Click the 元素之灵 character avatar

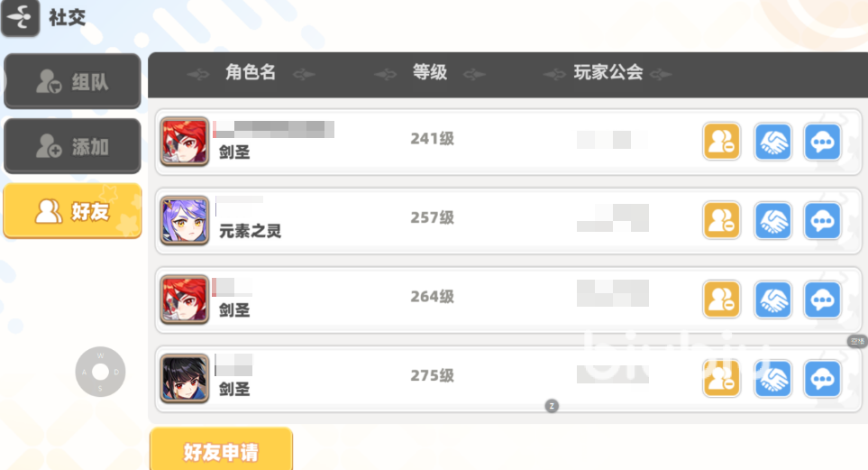point(185,220)
